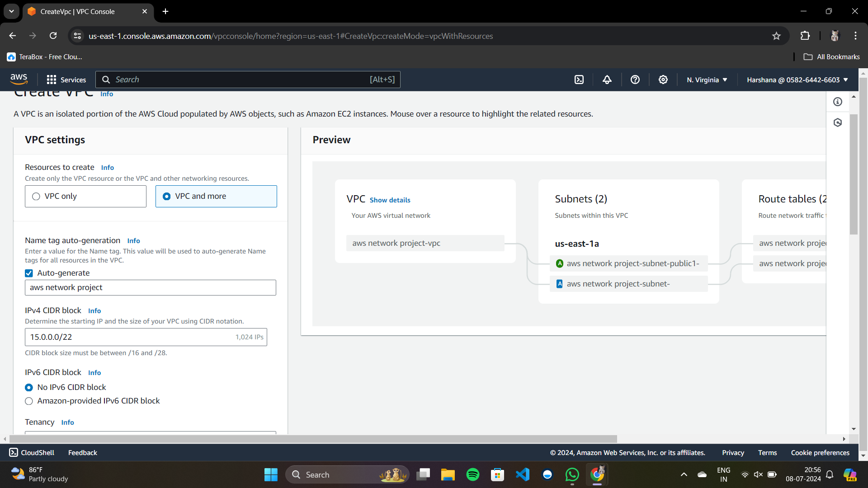Bookmark this page with the star icon
This screenshot has width=868, height=488.
(x=776, y=36)
